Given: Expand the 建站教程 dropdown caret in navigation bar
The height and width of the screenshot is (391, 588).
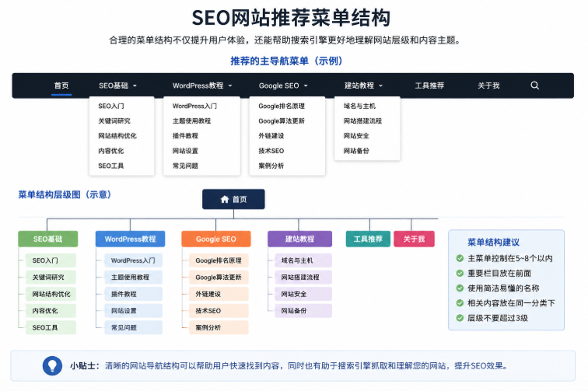Looking at the screenshot, I should point(380,86).
